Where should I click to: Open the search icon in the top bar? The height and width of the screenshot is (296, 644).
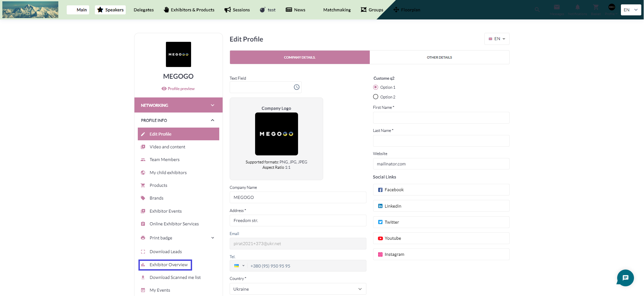click(537, 10)
